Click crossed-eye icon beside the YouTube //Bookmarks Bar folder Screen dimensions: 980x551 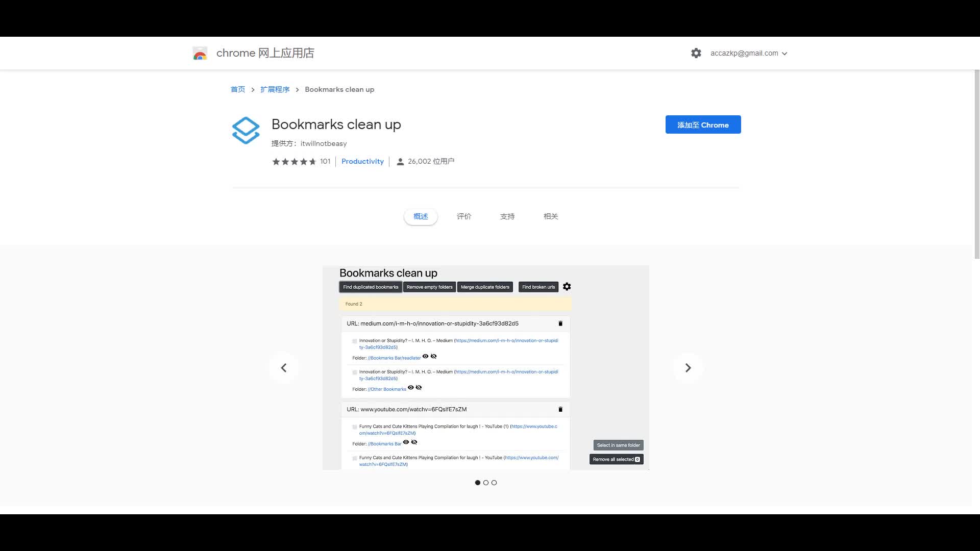(414, 442)
